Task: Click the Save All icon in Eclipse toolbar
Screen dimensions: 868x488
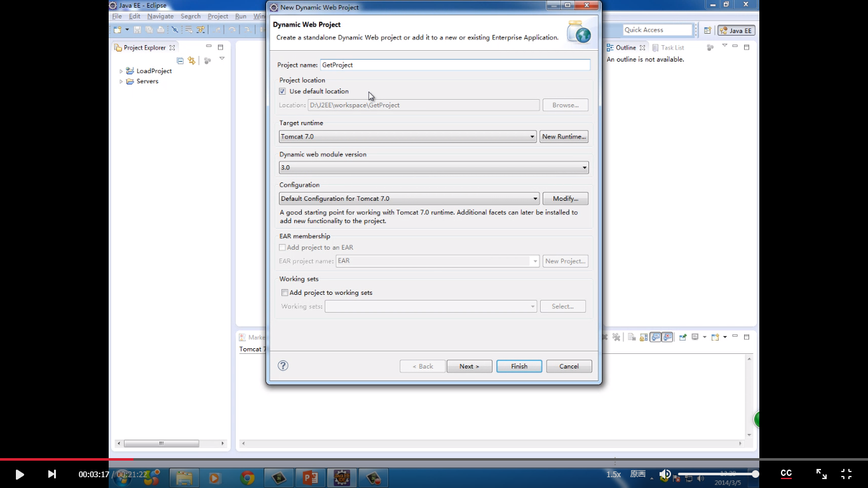Action: 149,30
